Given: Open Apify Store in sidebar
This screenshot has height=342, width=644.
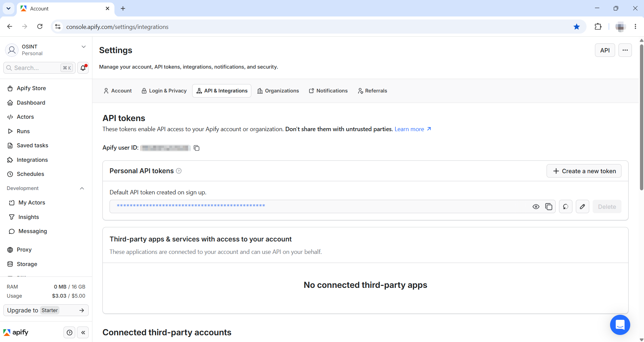Looking at the screenshot, I should click(x=46, y=88).
